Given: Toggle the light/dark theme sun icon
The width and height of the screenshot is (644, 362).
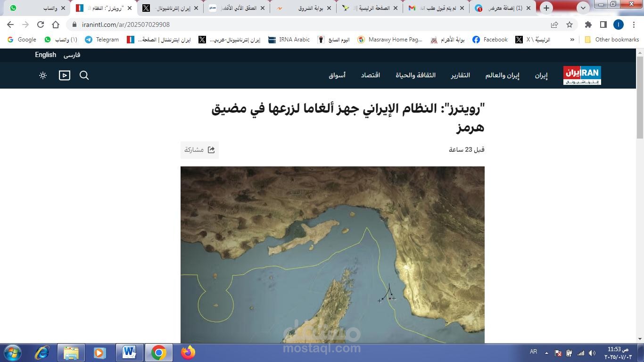Looking at the screenshot, I should pos(43,75).
